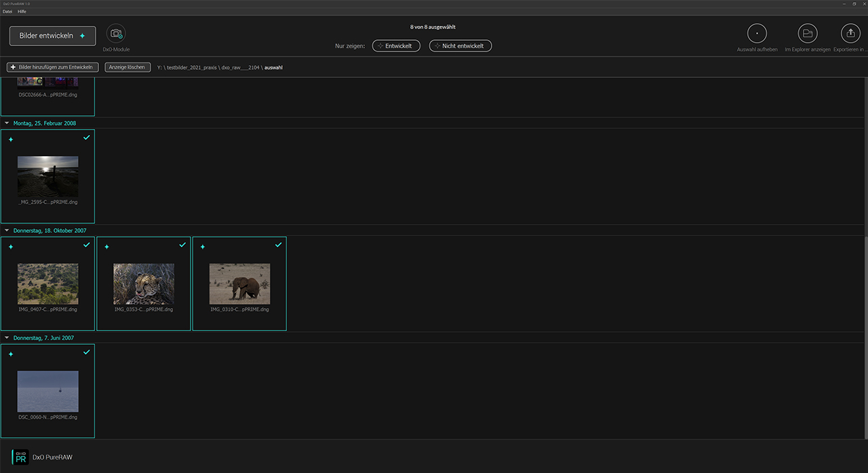Click the Bilder entwickeln button

52,36
